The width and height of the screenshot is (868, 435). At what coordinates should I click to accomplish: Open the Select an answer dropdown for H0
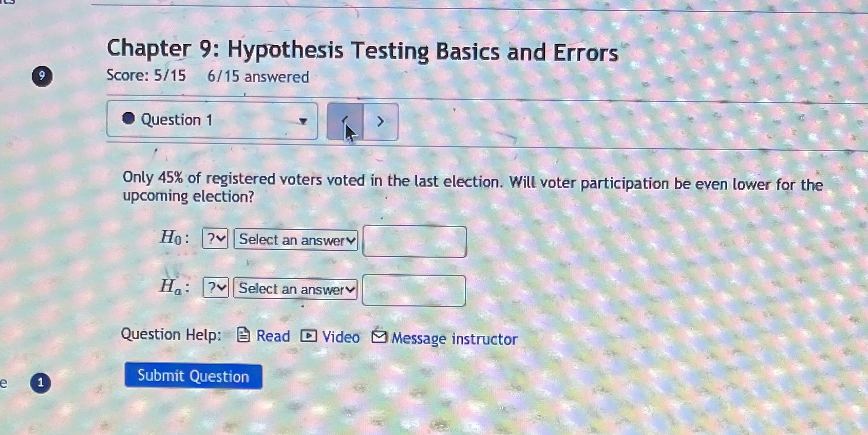click(295, 240)
